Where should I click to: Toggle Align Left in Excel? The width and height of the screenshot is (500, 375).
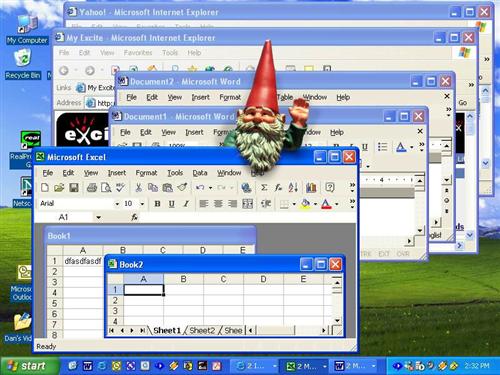click(x=203, y=204)
